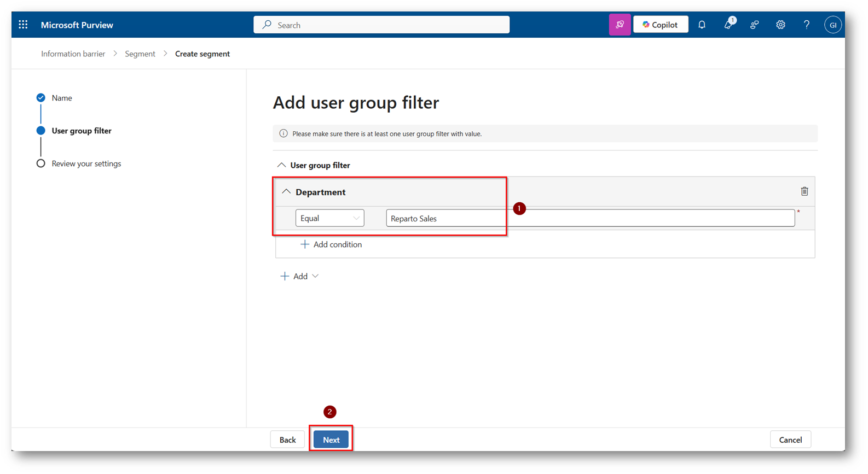The image size is (868, 474).
Task: Open the Equal operator dropdown
Action: click(x=329, y=218)
